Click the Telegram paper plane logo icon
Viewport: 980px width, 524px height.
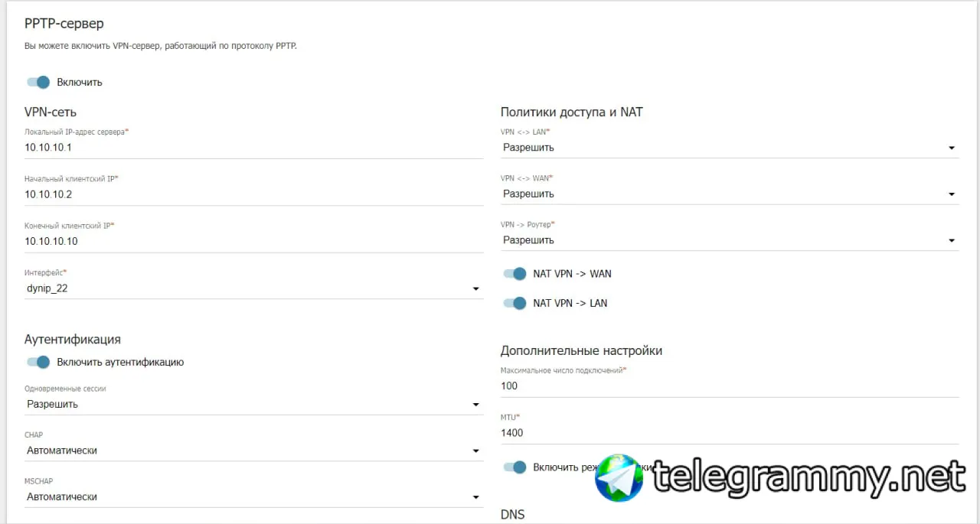(619, 478)
